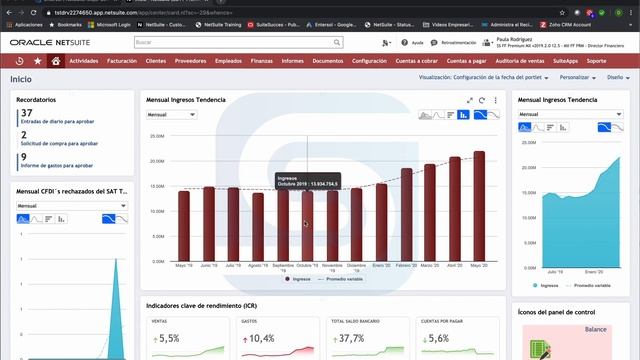Select area chart in CFDI rechazados portlet
The width and height of the screenshot is (640, 360).
[x=23, y=219]
